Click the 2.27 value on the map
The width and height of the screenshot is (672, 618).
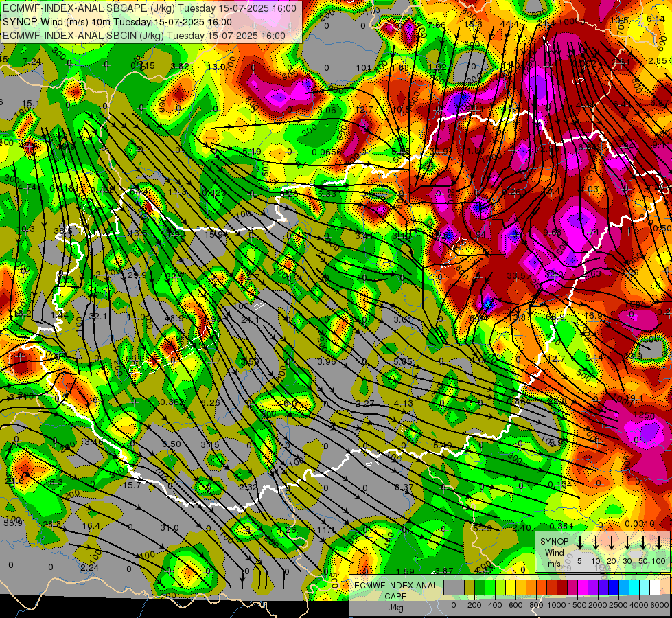(364, 404)
